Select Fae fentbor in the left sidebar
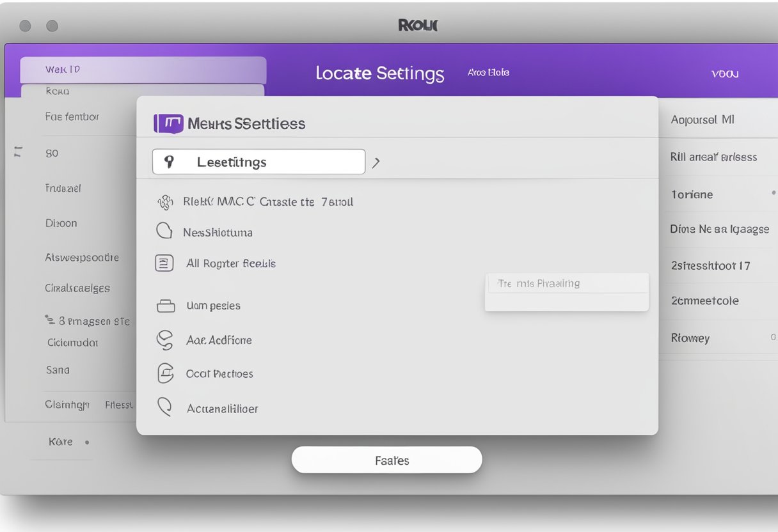 tap(72, 117)
